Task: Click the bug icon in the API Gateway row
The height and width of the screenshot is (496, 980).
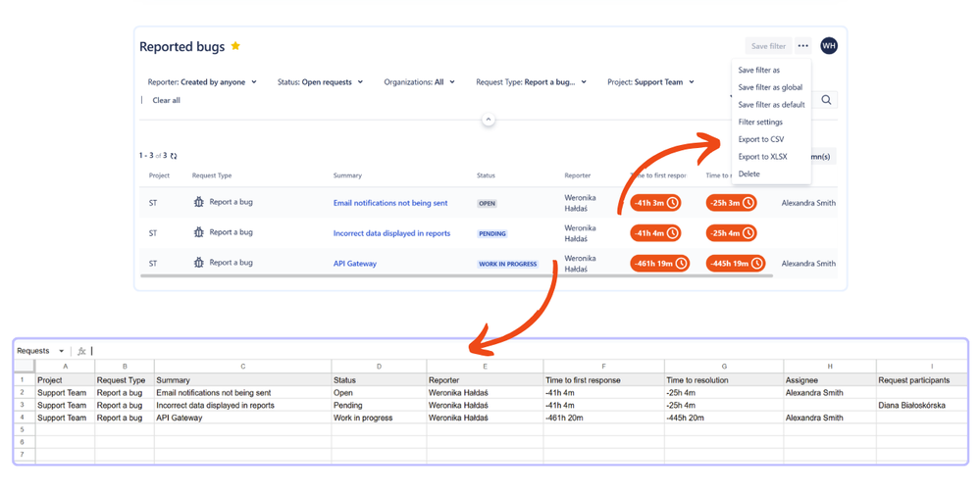Action: pos(199,263)
